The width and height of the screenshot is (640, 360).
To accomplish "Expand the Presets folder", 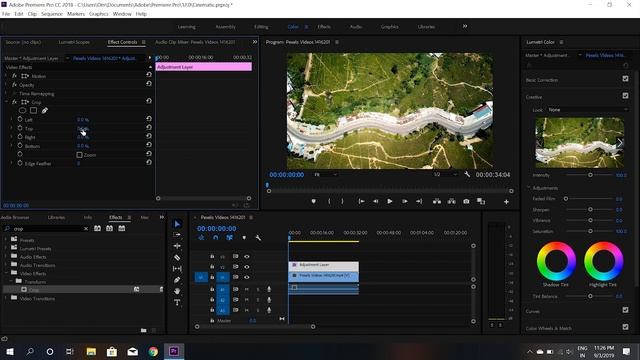I will pos(6,240).
